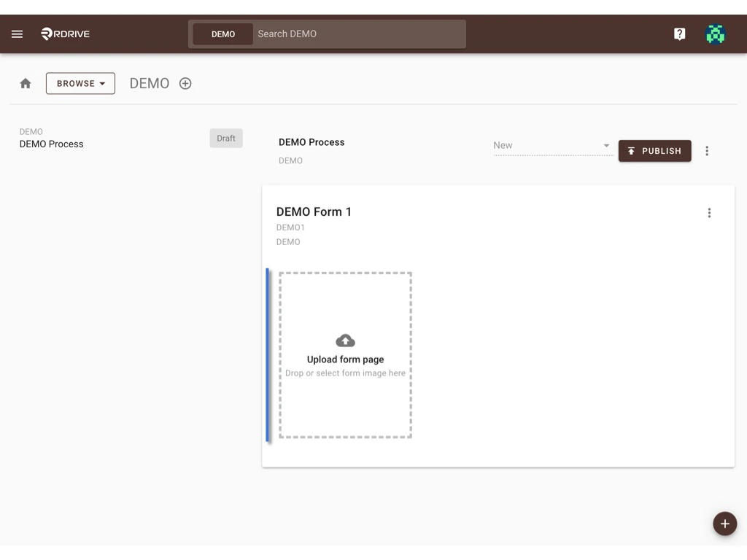Screen dimensions: 747x560
Task: Publish the DEMO Process
Action: [x=654, y=151]
